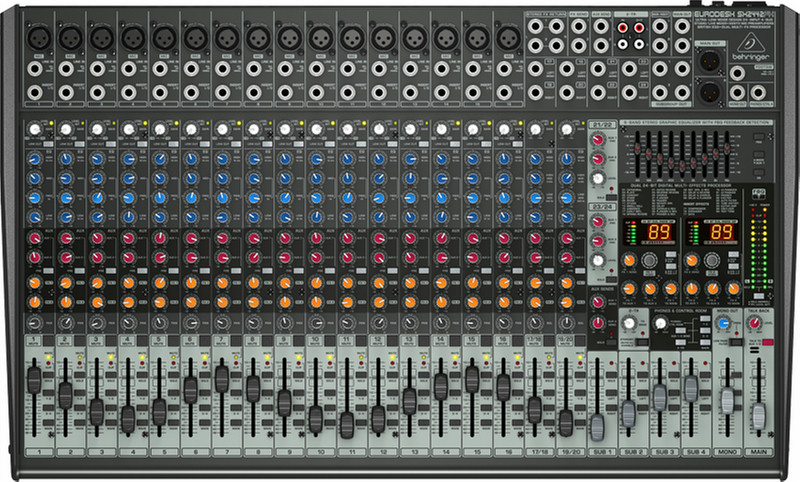
Task: Click the left effects processor 89 display
Action: click(x=660, y=231)
